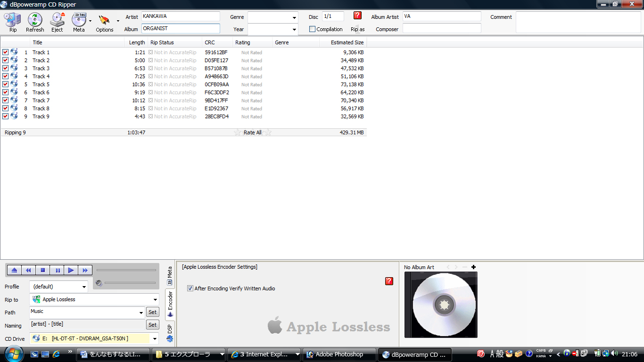Image resolution: width=644 pixels, height=362 pixels.
Task: Switch to the Meta vertical tab
Action: click(x=170, y=276)
